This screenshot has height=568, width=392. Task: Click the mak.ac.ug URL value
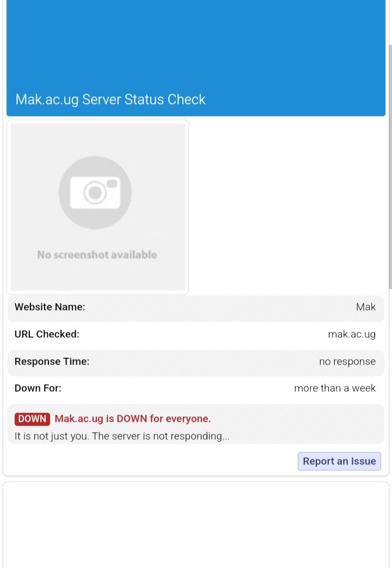tap(352, 334)
